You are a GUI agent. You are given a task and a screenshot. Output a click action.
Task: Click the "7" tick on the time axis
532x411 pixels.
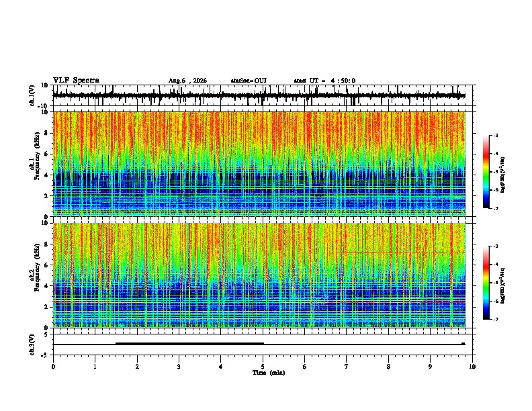[x=347, y=367]
